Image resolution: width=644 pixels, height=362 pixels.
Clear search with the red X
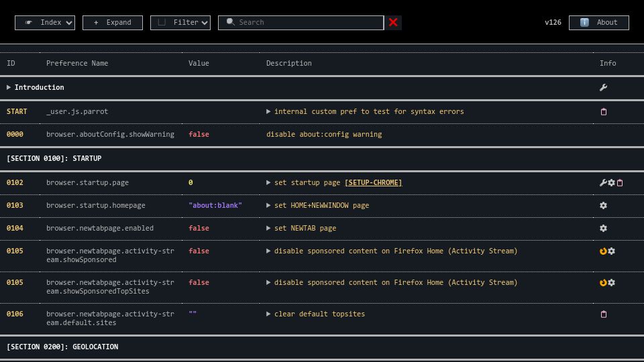[393, 23]
